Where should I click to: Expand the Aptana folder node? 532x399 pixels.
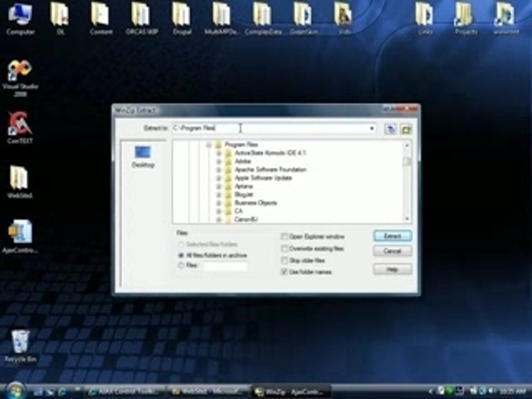[219, 186]
